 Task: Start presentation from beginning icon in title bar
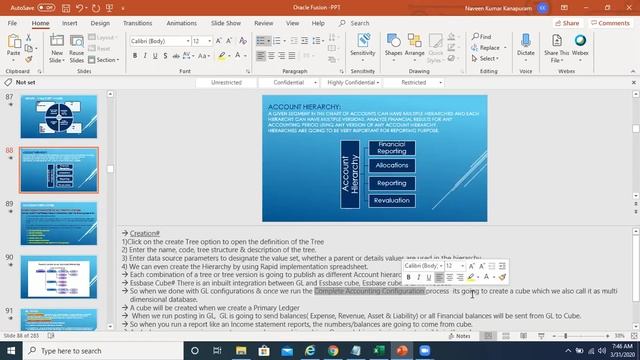(109, 8)
